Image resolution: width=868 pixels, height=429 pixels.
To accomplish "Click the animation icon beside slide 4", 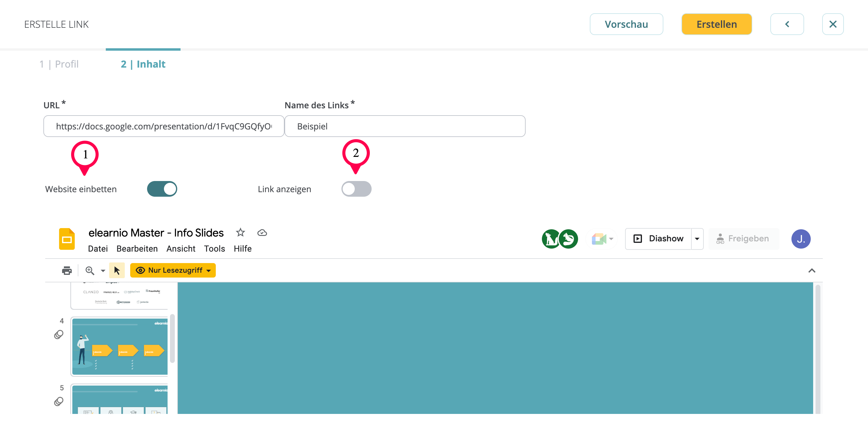I will (x=59, y=335).
